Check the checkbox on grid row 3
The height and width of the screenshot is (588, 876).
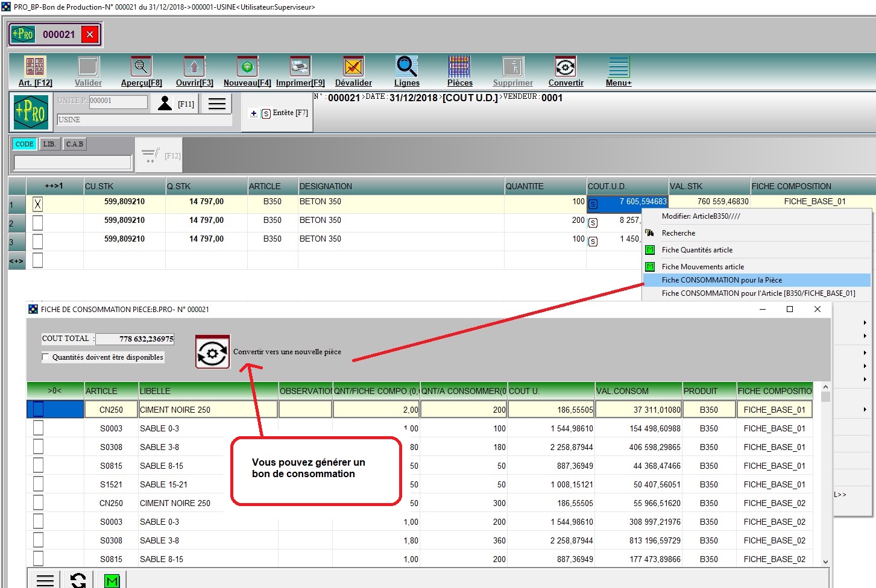(37, 241)
